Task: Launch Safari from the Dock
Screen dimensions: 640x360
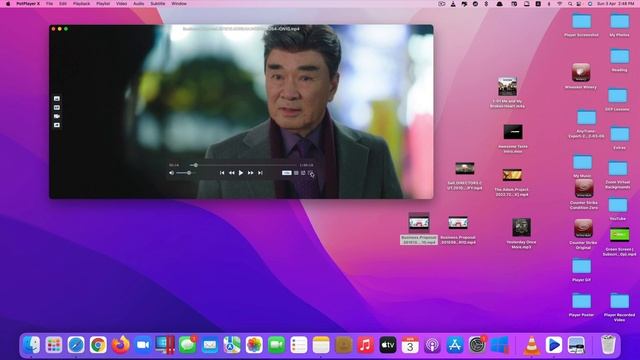Action: pyautogui.click(x=76, y=345)
